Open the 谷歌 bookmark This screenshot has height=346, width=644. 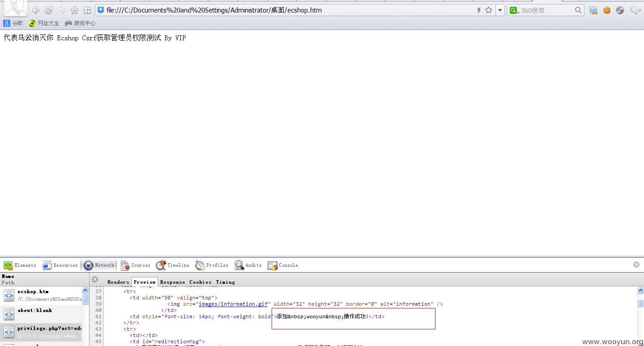click(x=13, y=23)
